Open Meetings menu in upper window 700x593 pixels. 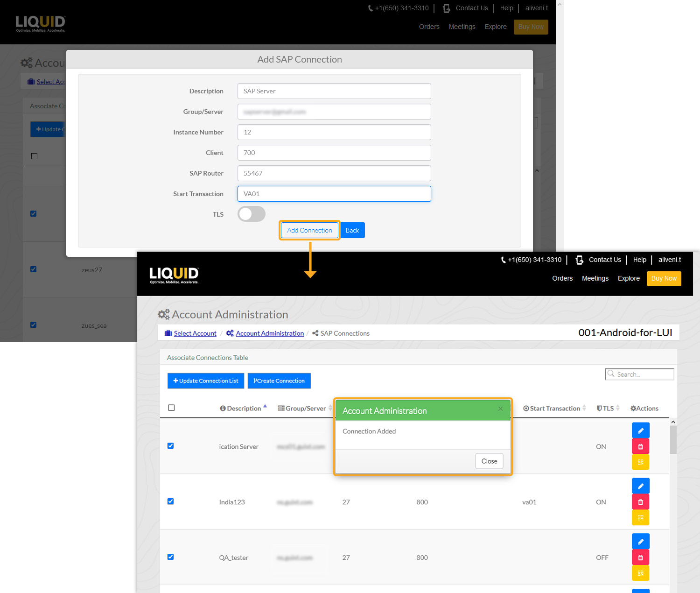[462, 27]
